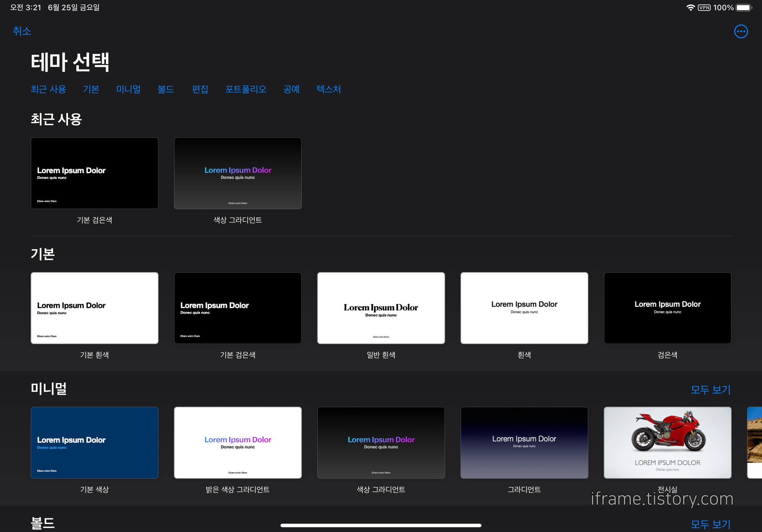This screenshot has width=762, height=532.
Task: Choose the 밝은 색상 그라디언트 theme
Action: [x=238, y=442]
